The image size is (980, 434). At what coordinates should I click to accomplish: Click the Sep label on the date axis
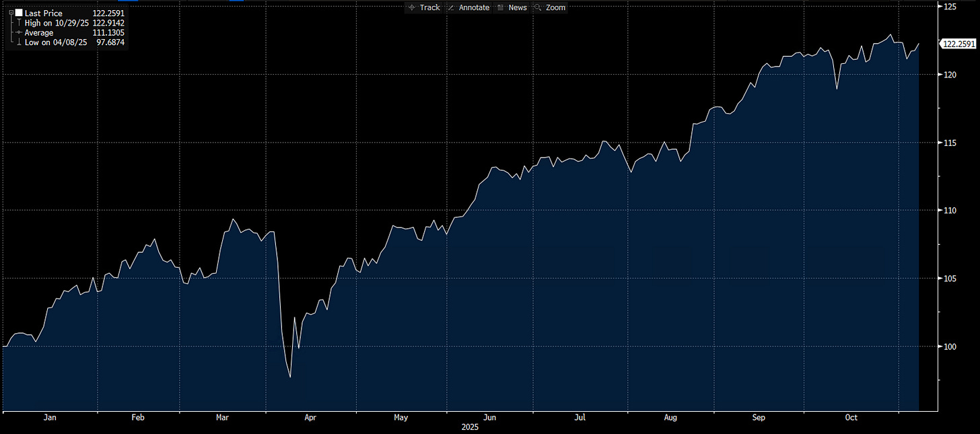click(759, 418)
